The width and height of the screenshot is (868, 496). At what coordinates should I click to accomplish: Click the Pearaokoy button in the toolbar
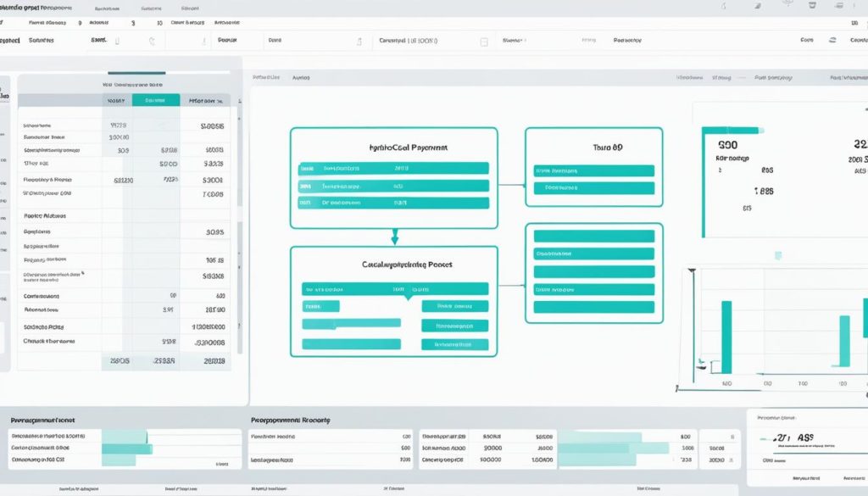click(628, 40)
